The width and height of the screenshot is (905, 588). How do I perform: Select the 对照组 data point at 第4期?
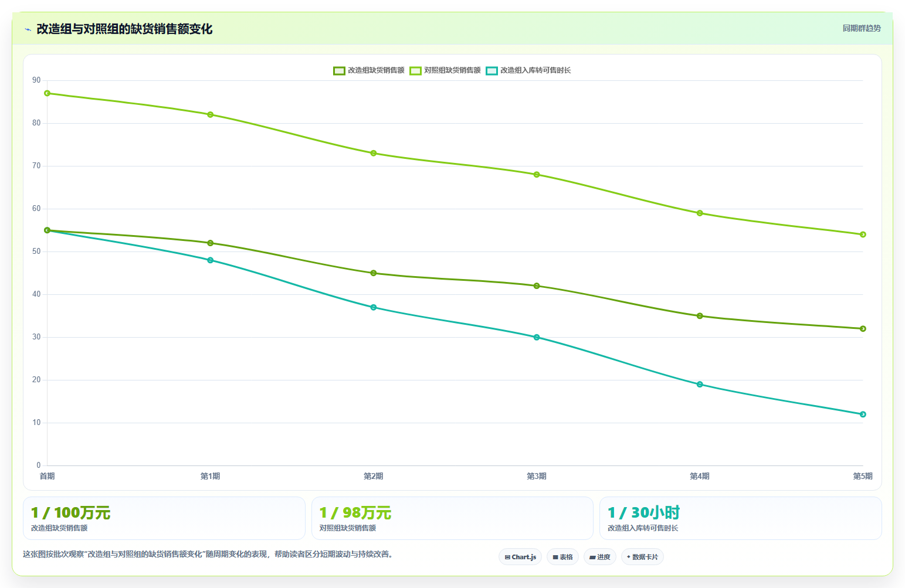(700, 213)
